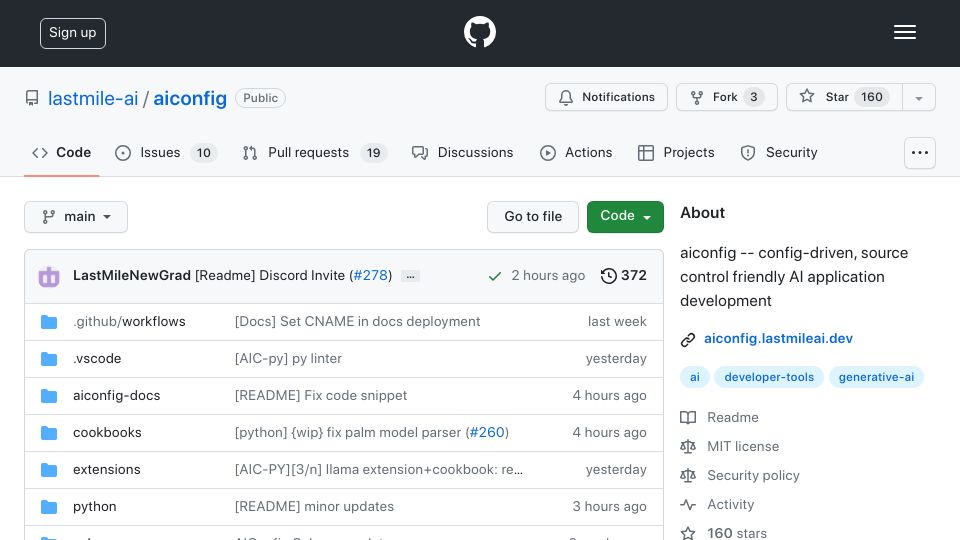Click the python folder icon
Screen dimensions: 960x540
pos(49,507)
